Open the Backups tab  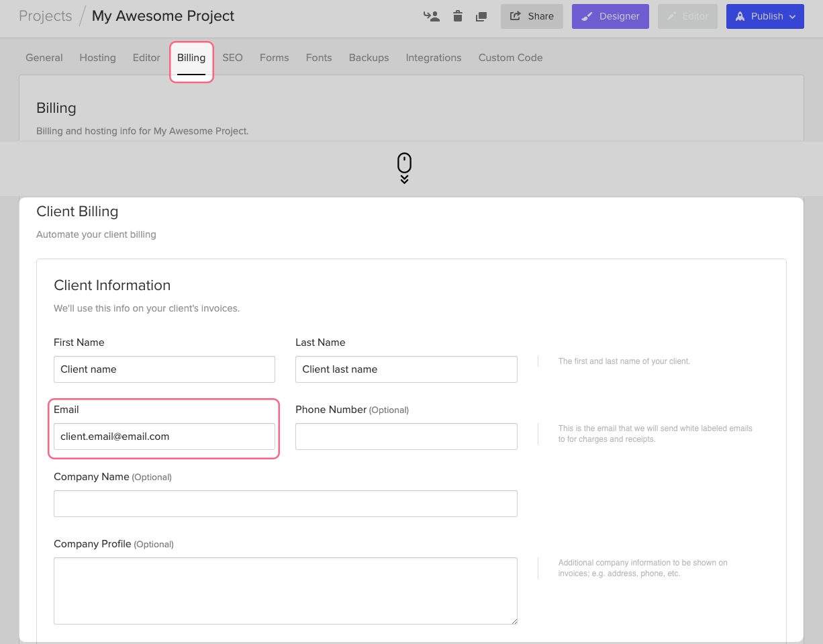[x=369, y=58]
